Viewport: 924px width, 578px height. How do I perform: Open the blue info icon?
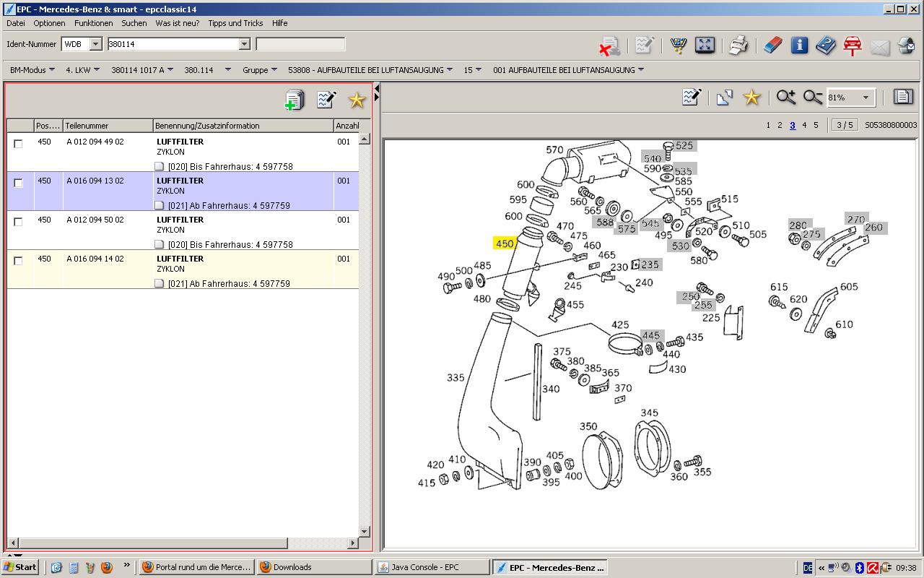[x=799, y=46]
